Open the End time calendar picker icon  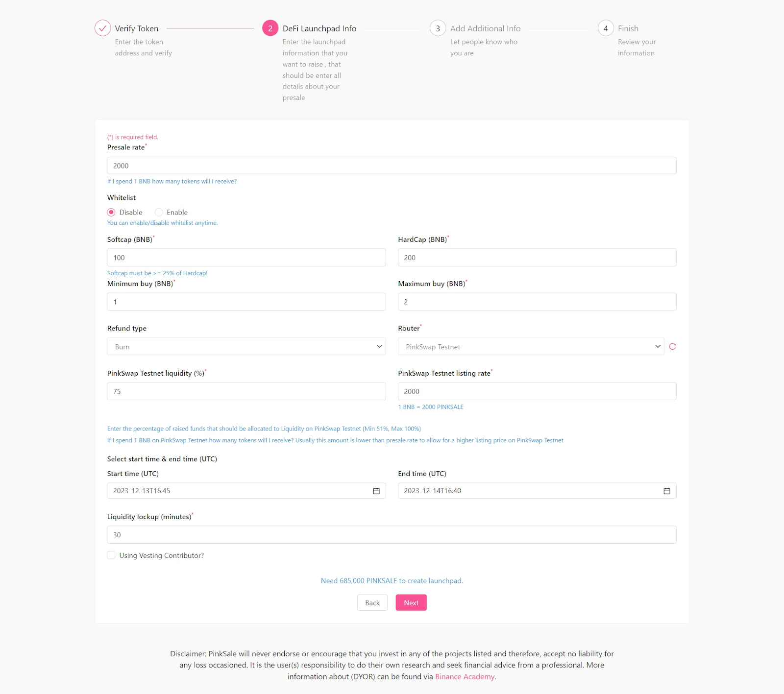point(667,491)
